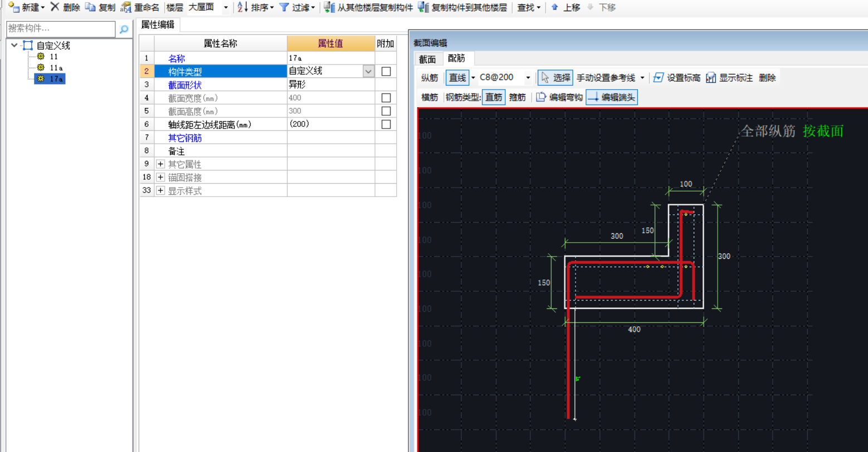Select the 属性编辑 tab

click(158, 24)
